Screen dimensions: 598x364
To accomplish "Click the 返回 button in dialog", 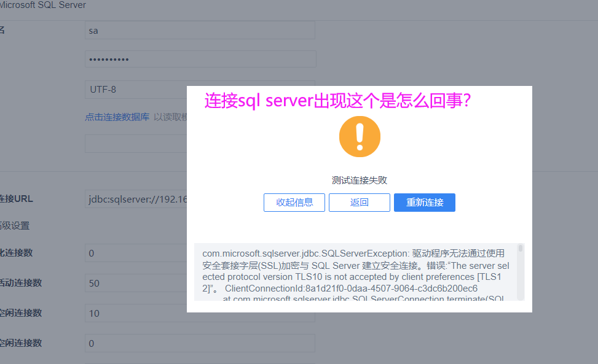I will (x=360, y=203).
